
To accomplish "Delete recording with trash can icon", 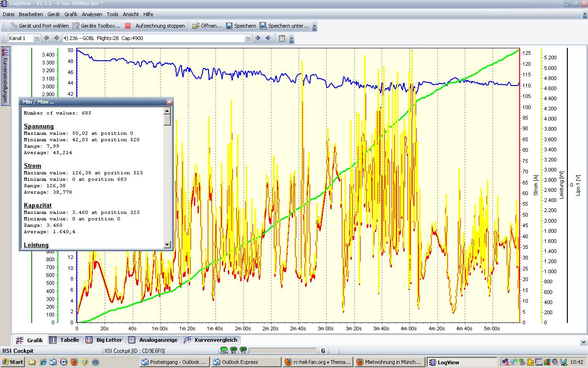I will click(x=282, y=38).
